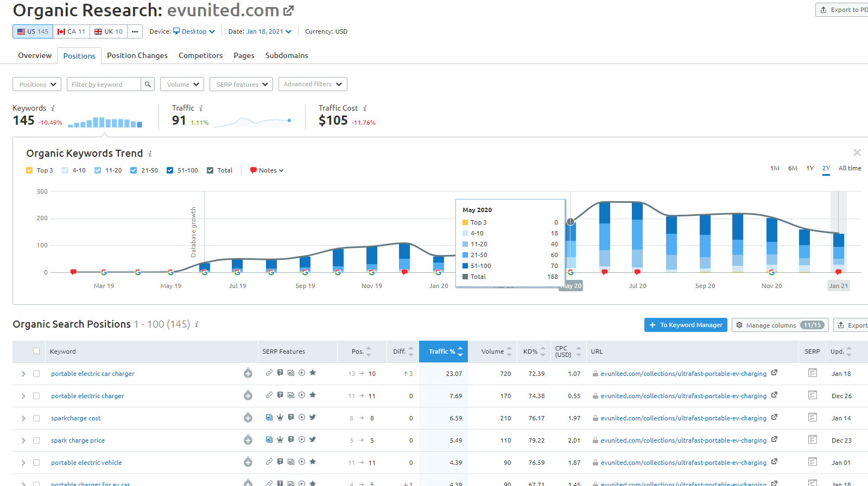
Task: Open Notes dropdown in chart legend
Action: (x=267, y=170)
